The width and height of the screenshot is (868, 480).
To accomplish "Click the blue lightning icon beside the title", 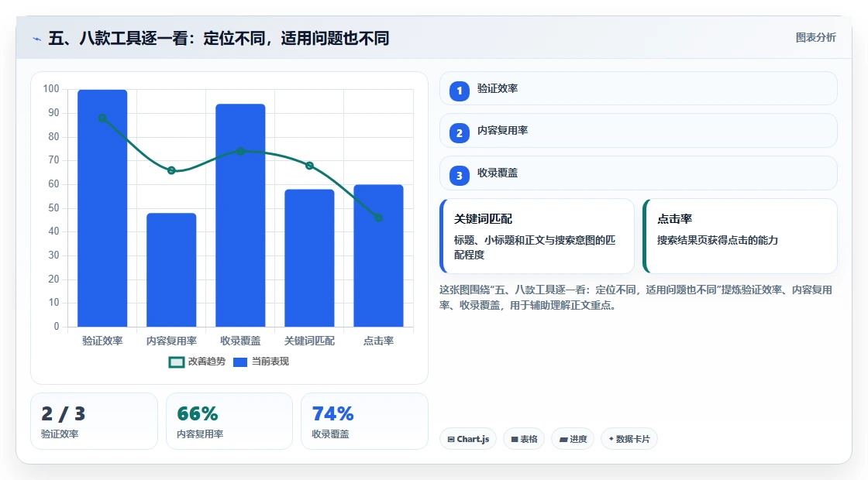I will 37,39.
